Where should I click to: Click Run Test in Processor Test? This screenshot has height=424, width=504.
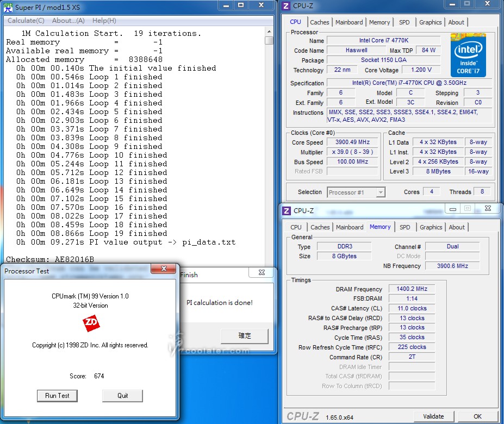57,396
